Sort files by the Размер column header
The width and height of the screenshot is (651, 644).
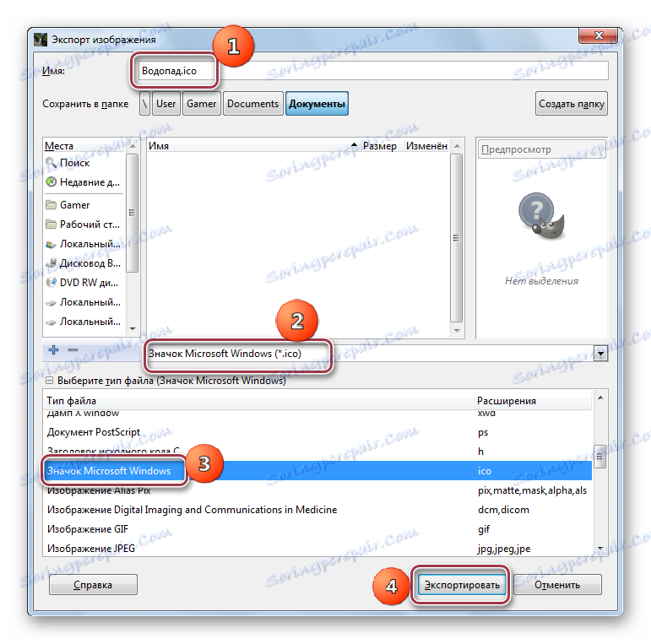tap(380, 146)
